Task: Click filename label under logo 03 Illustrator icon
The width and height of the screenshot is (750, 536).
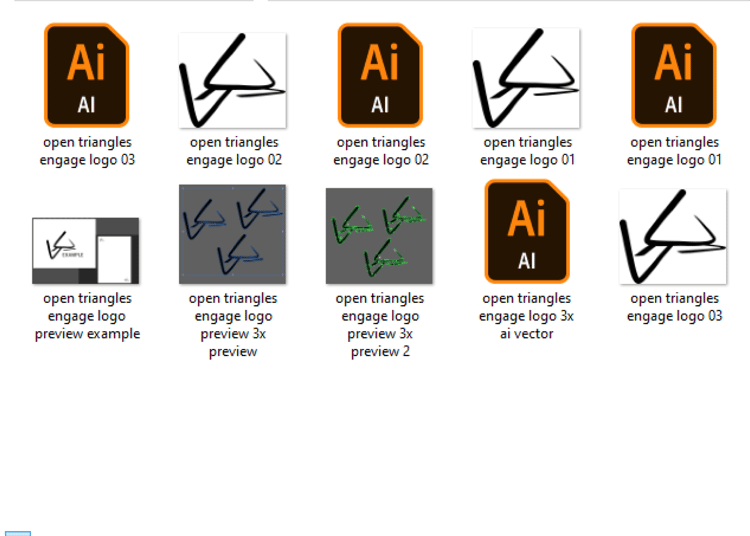Action: [x=87, y=151]
